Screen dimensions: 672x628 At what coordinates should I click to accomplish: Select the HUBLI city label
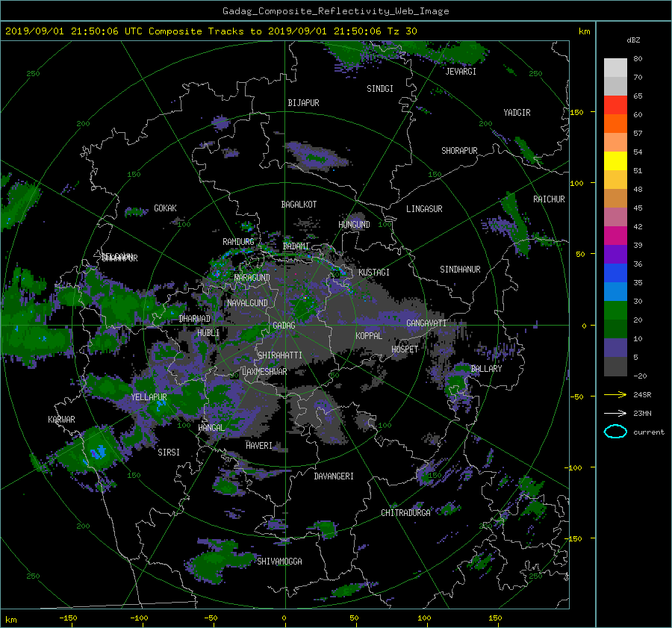(x=208, y=332)
